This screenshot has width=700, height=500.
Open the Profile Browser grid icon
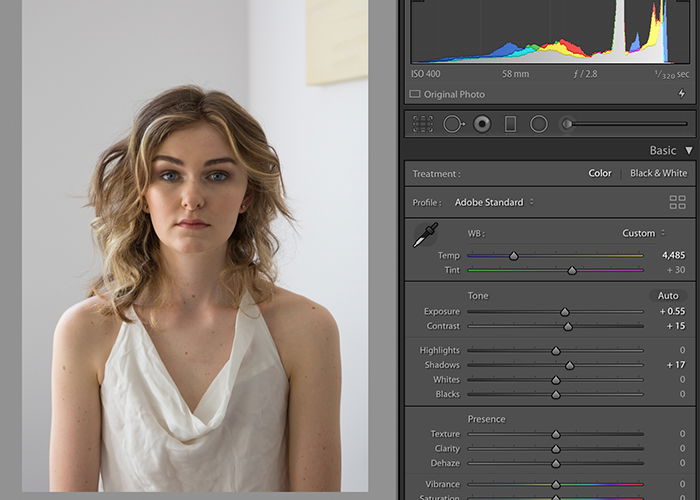tap(677, 202)
